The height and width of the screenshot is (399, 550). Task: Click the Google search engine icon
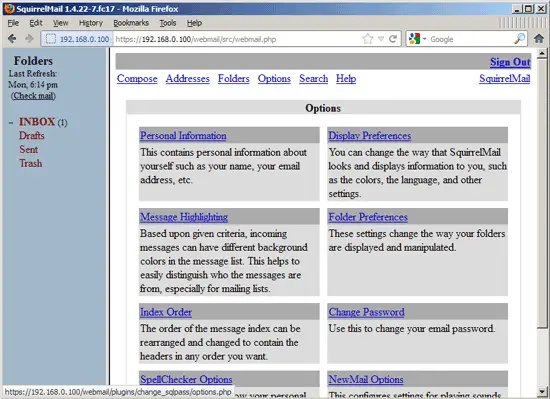click(x=414, y=39)
